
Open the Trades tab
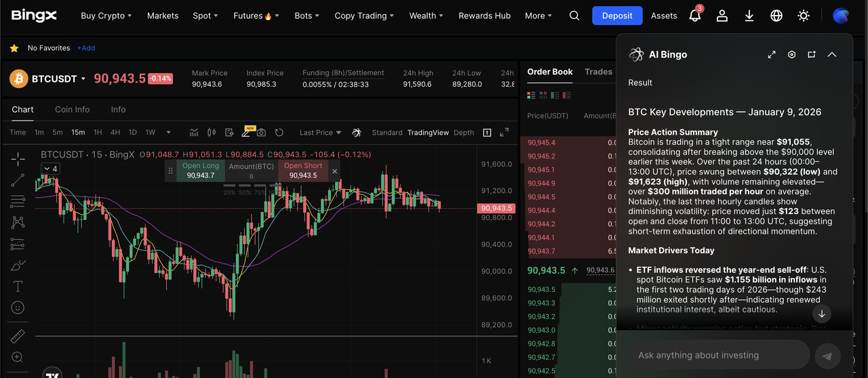598,72
